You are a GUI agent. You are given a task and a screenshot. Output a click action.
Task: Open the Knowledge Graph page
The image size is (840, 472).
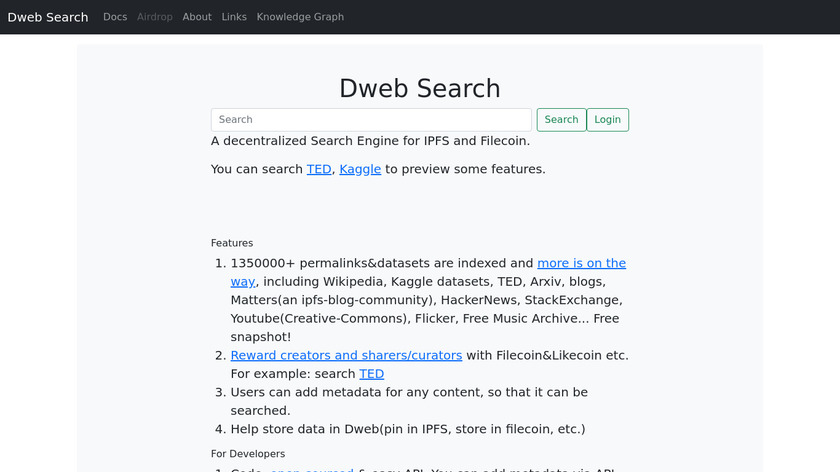coord(300,17)
